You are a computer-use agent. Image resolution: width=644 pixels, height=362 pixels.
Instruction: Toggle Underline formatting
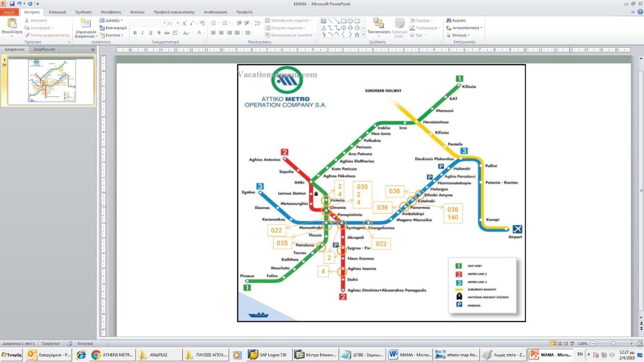tap(151, 33)
